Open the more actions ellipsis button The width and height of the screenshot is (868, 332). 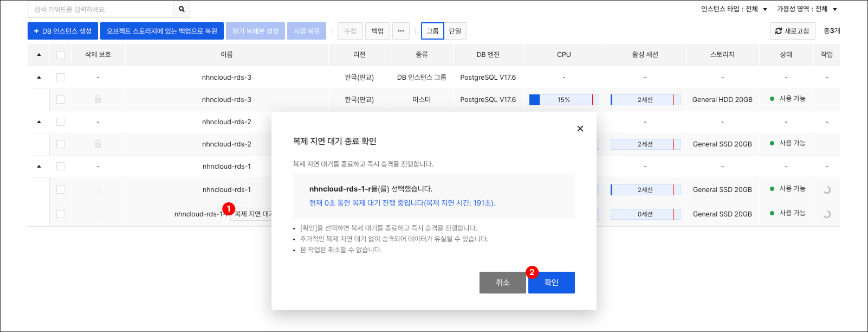tap(401, 31)
